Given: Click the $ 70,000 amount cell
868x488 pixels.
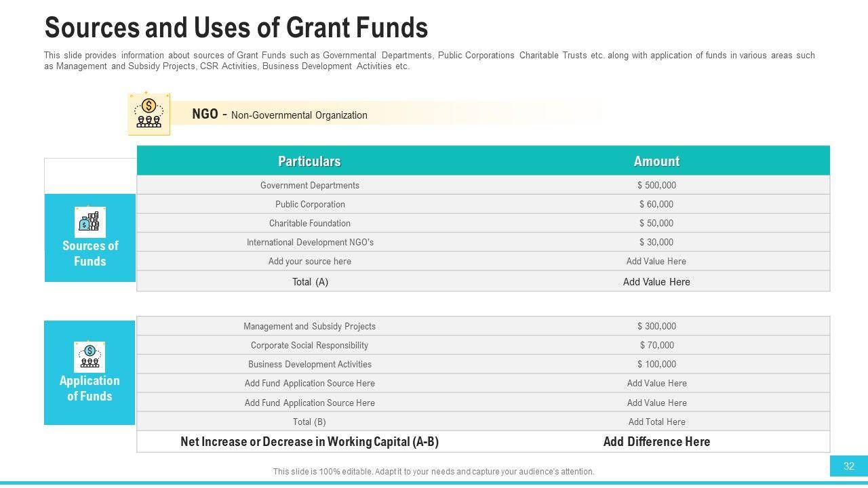Looking at the screenshot, I should (656, 345).
